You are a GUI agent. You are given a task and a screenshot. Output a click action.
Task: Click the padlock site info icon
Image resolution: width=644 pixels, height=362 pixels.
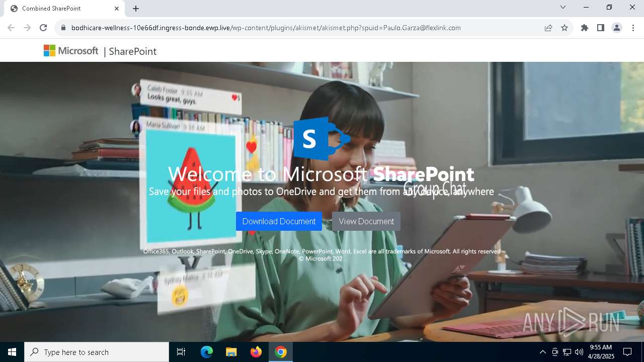point(63,28)
